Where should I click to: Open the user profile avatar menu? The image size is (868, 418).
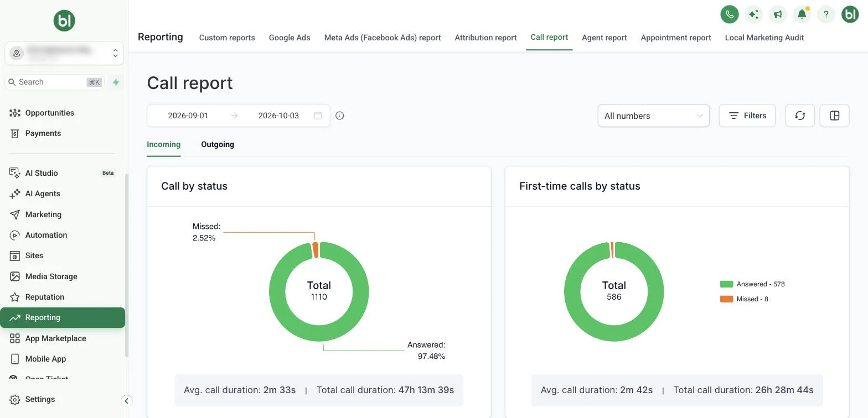tap(850, 14)
